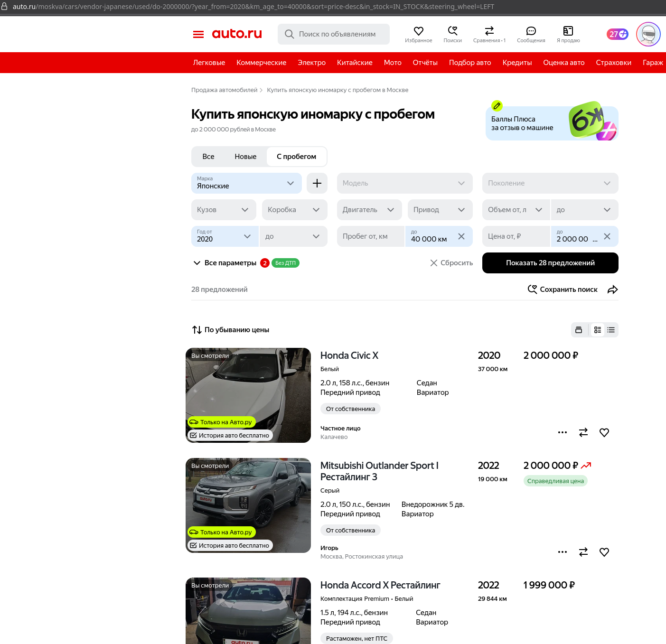Select the Новые tab
666x644 pixels.
[x=245, y=157]
